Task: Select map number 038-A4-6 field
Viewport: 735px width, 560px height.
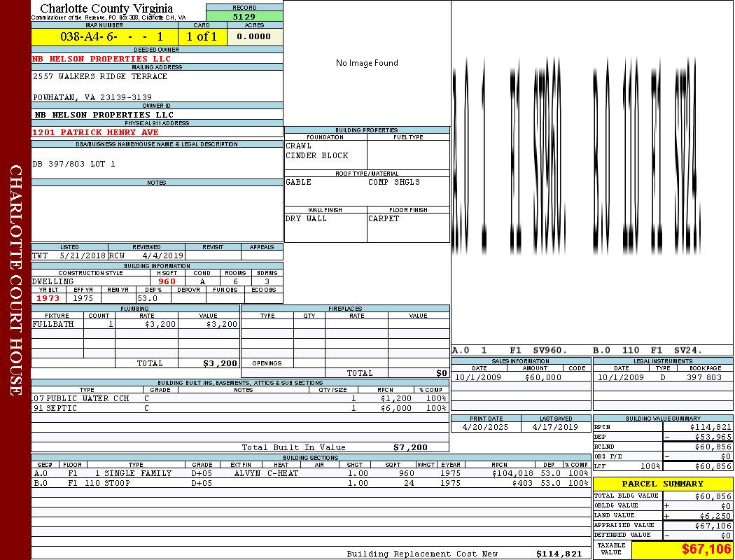Action: 104,36
